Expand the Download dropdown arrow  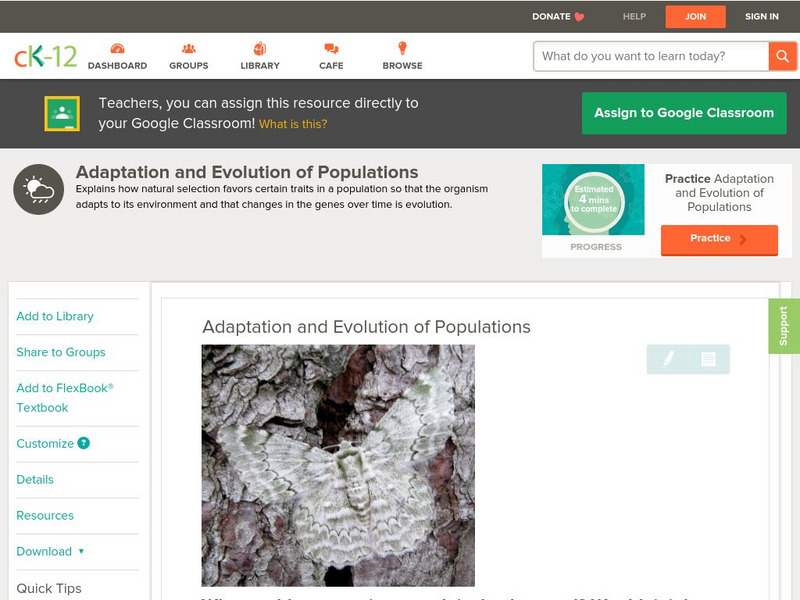[x=81, y=551]
